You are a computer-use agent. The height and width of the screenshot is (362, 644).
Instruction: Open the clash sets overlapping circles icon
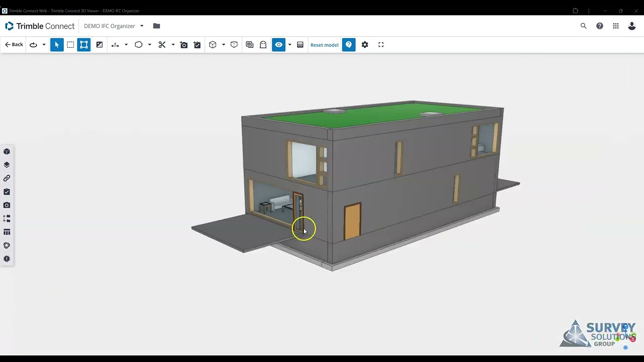point(7,245)
